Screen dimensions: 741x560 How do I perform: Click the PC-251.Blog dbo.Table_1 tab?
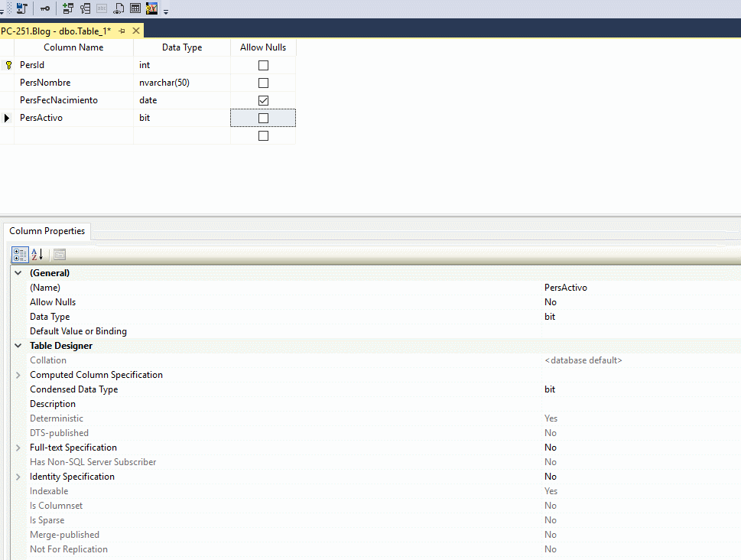tap(57, 31)
